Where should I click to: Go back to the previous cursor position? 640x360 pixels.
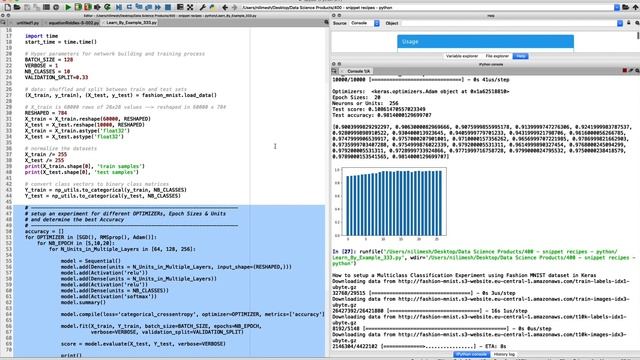pos(224,7)
